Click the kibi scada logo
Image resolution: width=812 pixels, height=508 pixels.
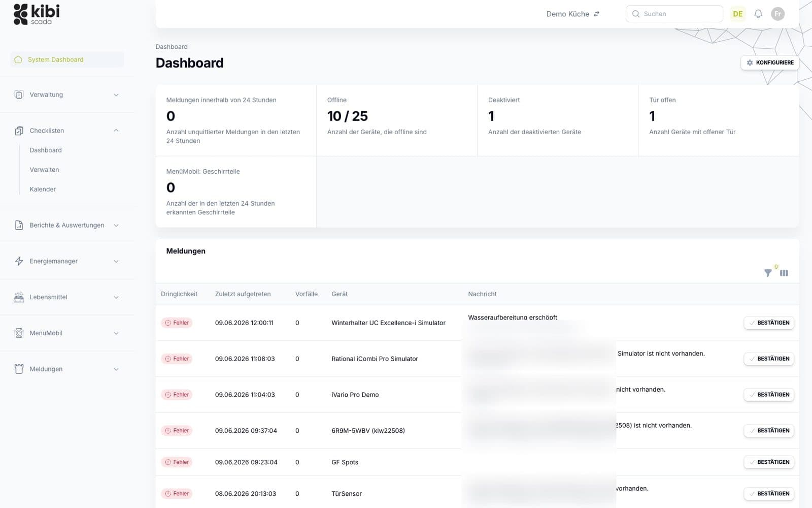click(37, 14)
